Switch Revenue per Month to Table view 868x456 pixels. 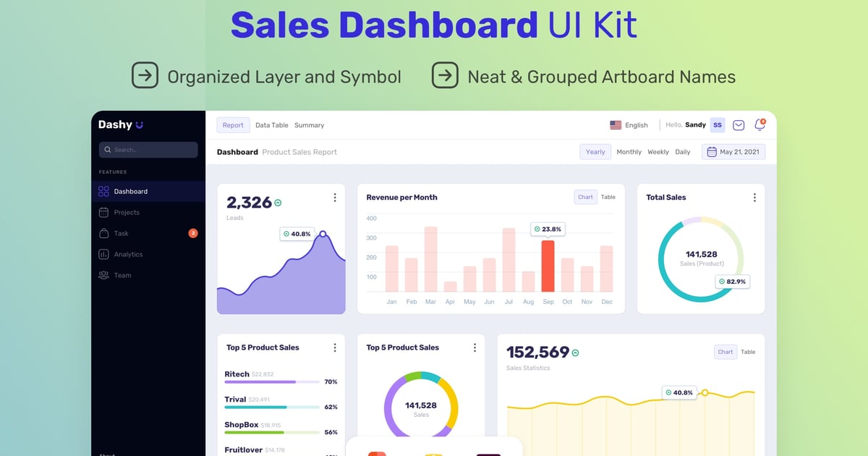pos(608,197)
